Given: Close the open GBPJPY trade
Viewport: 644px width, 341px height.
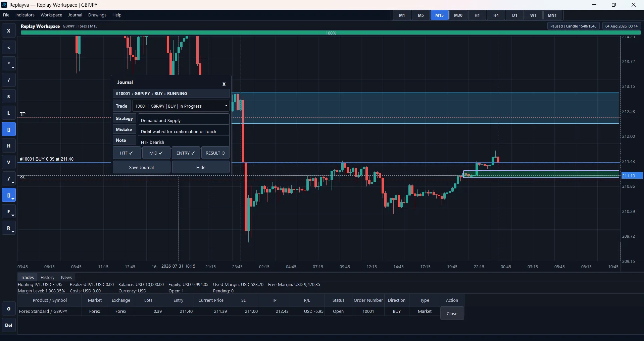Looking at the screenshot, I should tap(452, 314).
